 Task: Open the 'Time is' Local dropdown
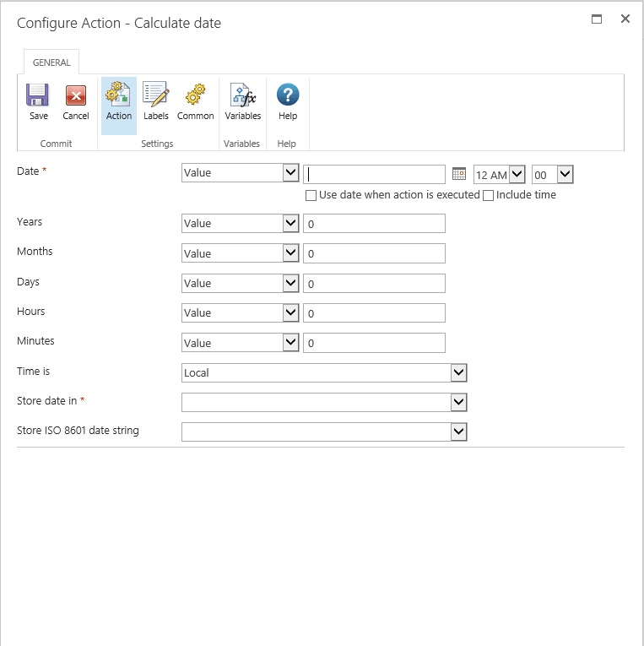tap(458, 372)
